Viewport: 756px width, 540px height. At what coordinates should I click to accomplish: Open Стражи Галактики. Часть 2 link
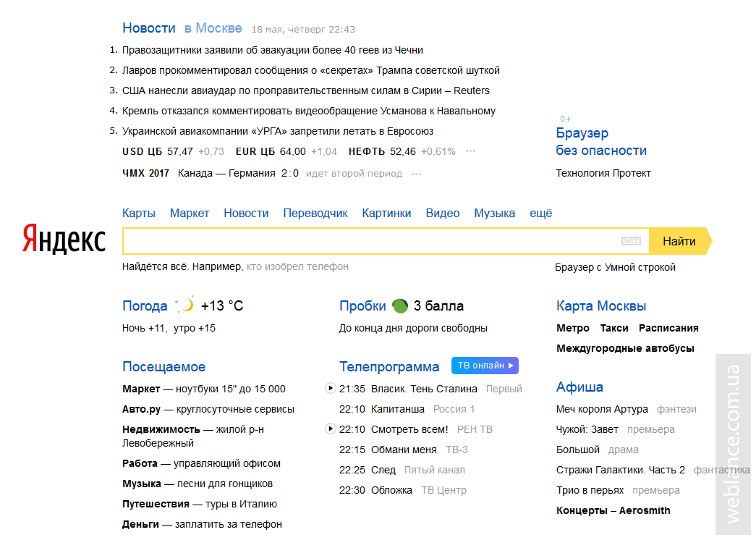tap(620, 470)
